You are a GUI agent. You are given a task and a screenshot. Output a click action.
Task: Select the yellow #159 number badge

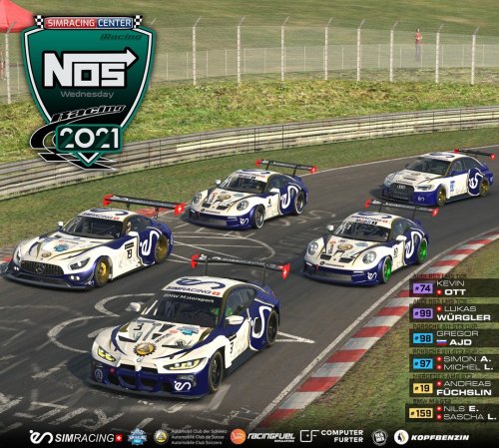tap(421, 413)
